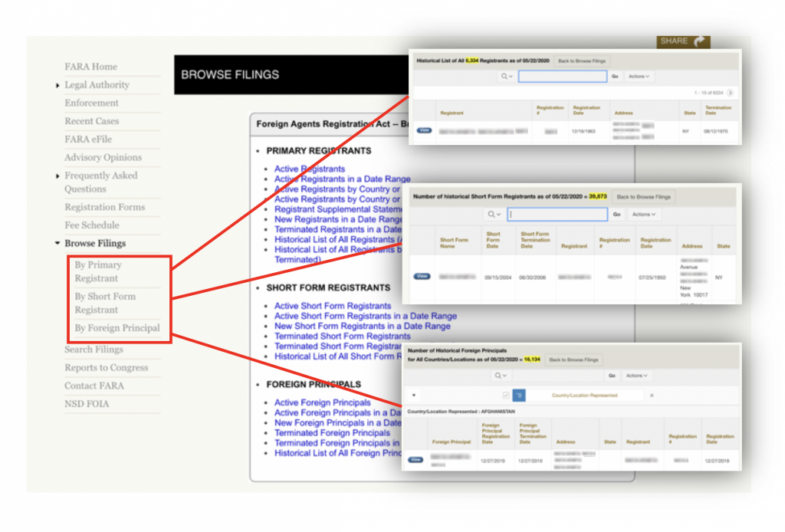Screen dimensions: 785x532
Task: Expand the Frequently Asked Questions sidebar arrow
Action: pos(57,176)
